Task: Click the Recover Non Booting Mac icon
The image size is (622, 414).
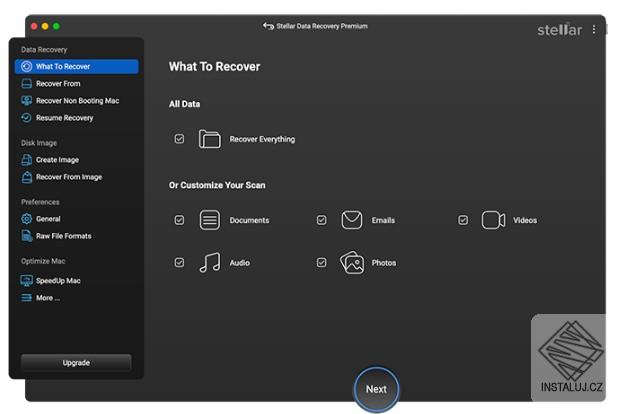Action: (27, 101)
